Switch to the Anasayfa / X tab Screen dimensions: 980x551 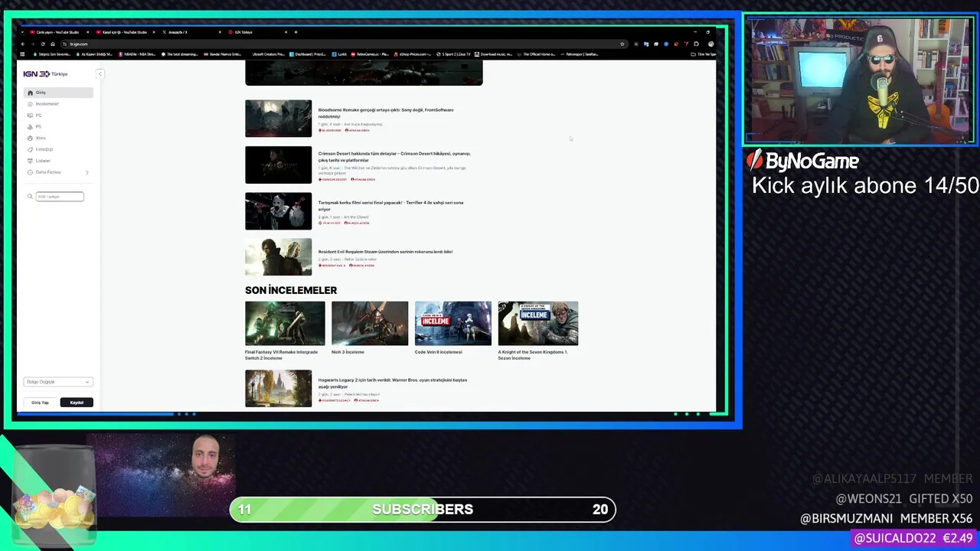(x=191, y=32)
